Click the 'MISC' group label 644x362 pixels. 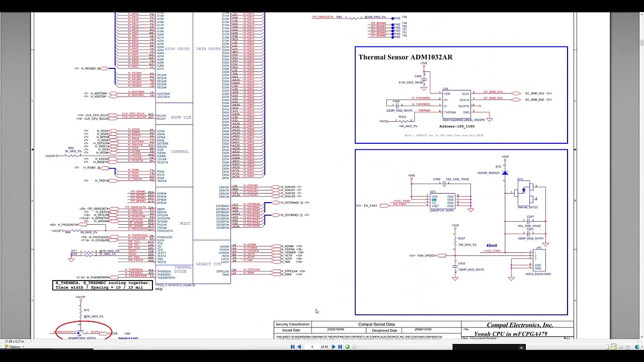click(x=185, y=224)
